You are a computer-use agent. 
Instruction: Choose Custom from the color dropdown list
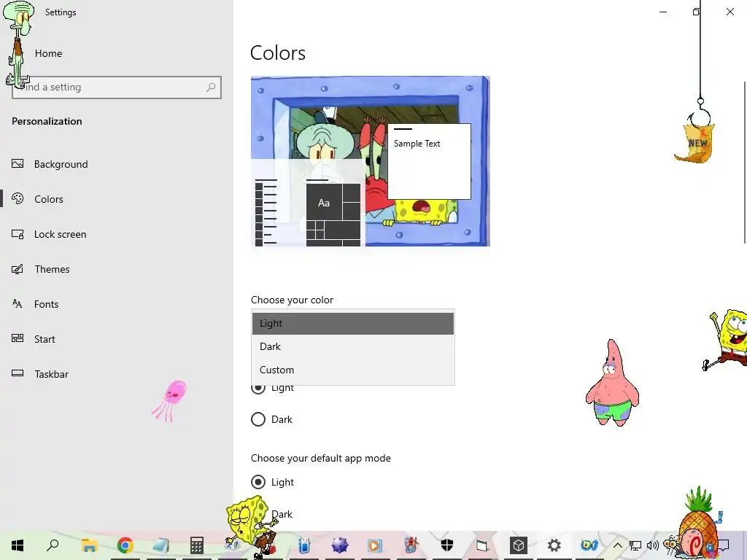[353, 370]
